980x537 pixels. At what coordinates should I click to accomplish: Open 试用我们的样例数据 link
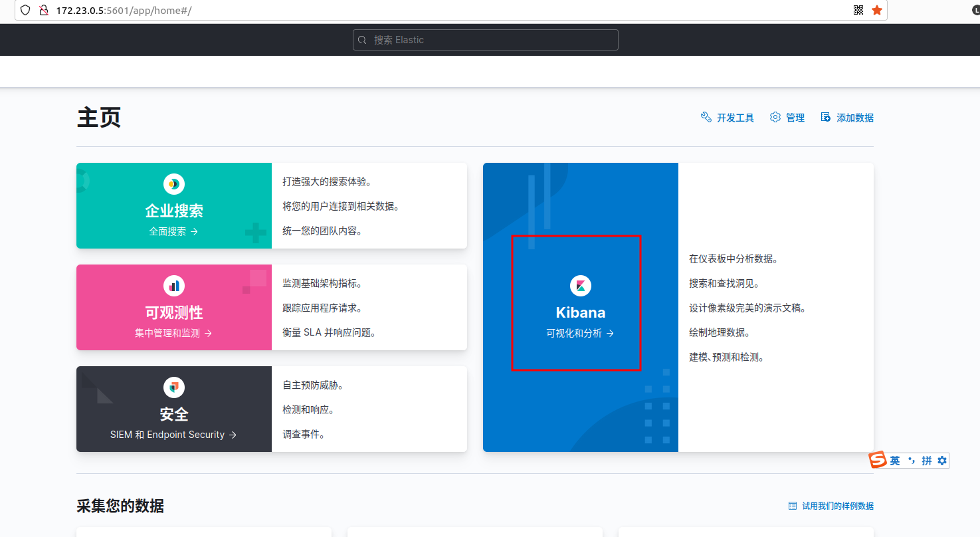838,506
